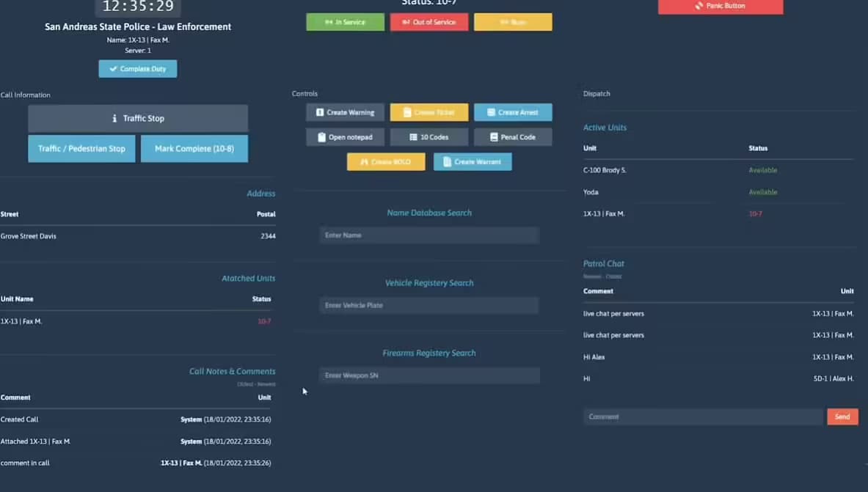Screen dimensions: 868x492
Task: Click the Create Ticket icon
Action: (x=407, y=113)
